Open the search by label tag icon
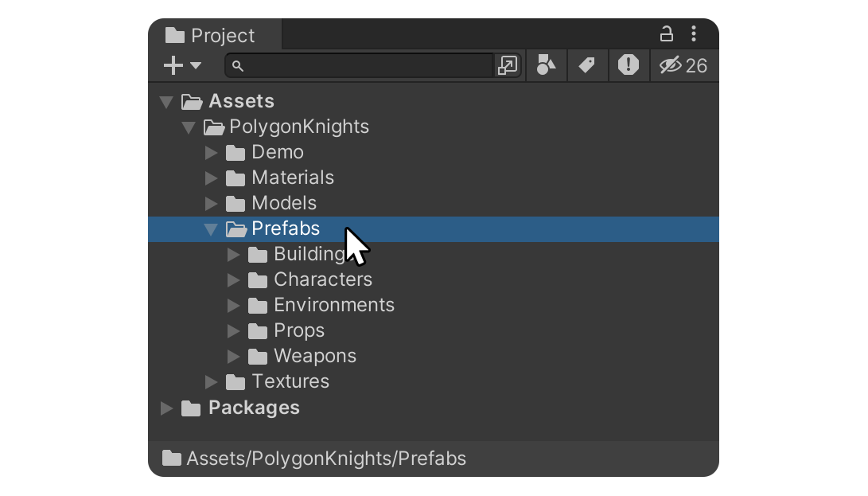Image resolution: width=868 pixels, height=496 pixels. [587, 65]
